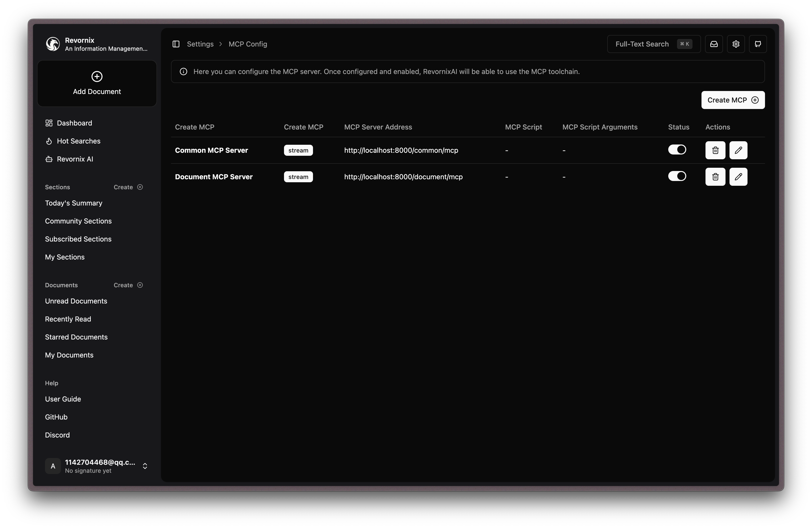812x528 pixels.
Task: Click the MCP Script Arguments column header
Action: coord(600,127)
